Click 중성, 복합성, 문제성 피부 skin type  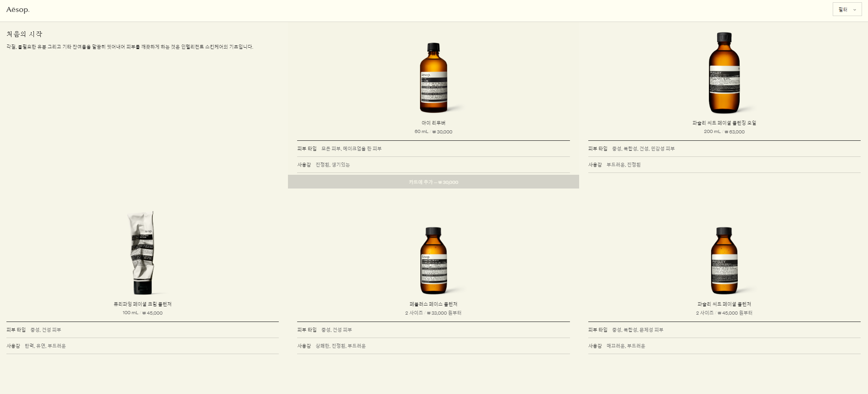[638, 330]
